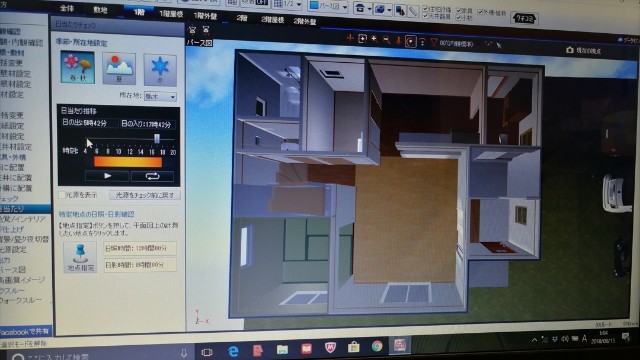Click the zoom out magnifier icon
This screenshot has height=360, width=640.
[x=386, y=40]
